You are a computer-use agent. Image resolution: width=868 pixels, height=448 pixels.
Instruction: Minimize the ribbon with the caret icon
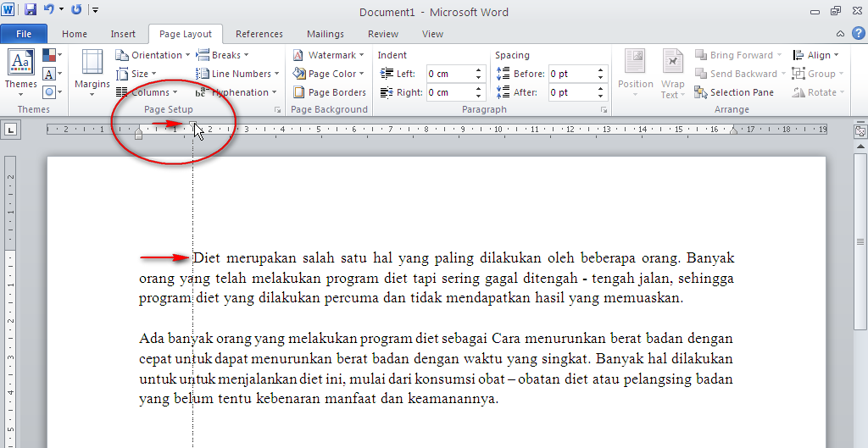click(840, 34)
